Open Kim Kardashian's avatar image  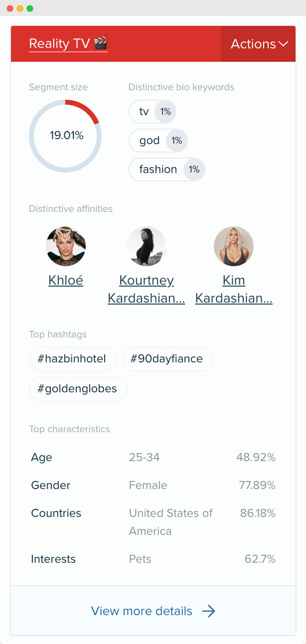[x=234, y=246]
